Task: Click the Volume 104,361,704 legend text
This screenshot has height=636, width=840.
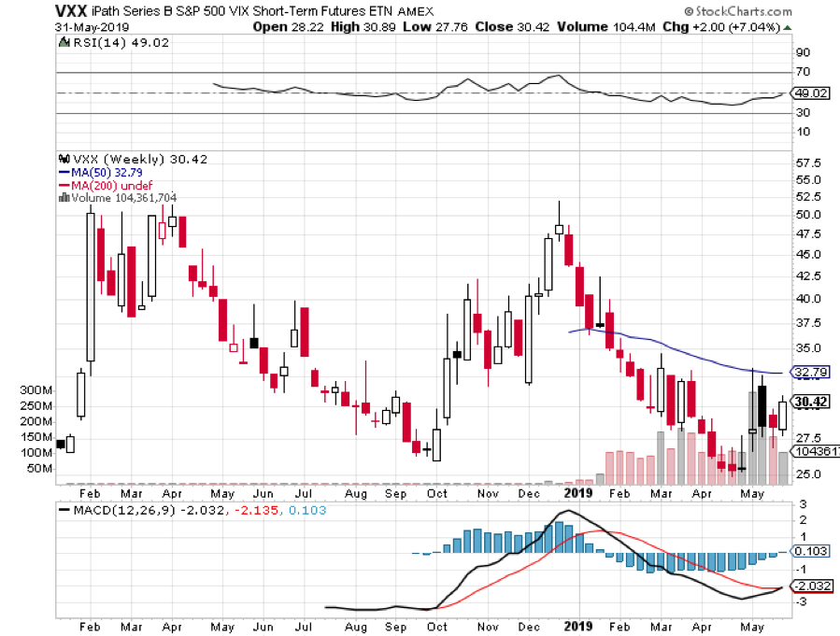Action: coord(123,198)
